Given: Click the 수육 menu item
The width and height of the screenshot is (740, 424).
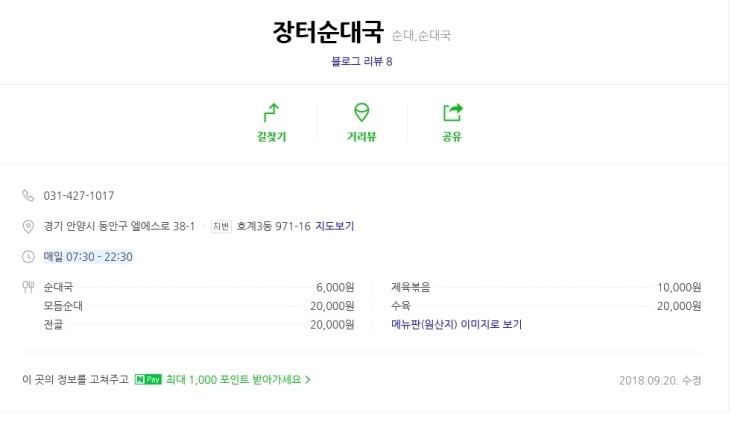Looking at the screenshot, I should 401,306.
